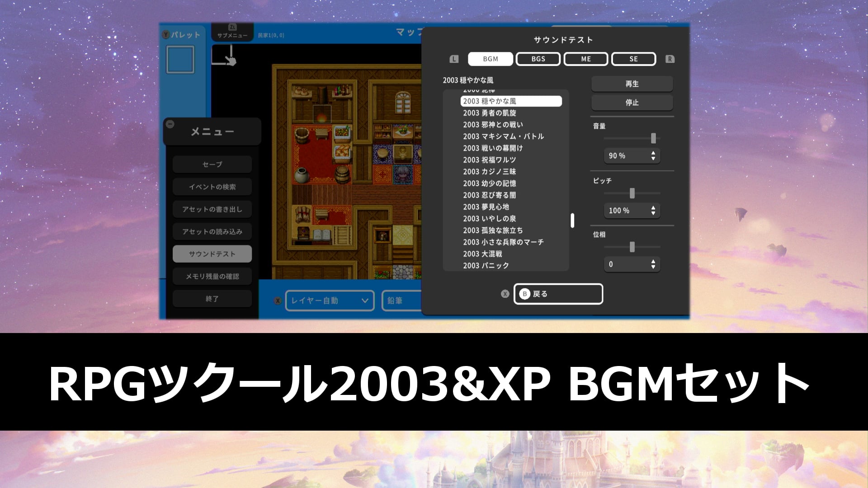Click the 停止 stop button
Viewport: 868px width, 488px height.
click(x=632, y=103)
